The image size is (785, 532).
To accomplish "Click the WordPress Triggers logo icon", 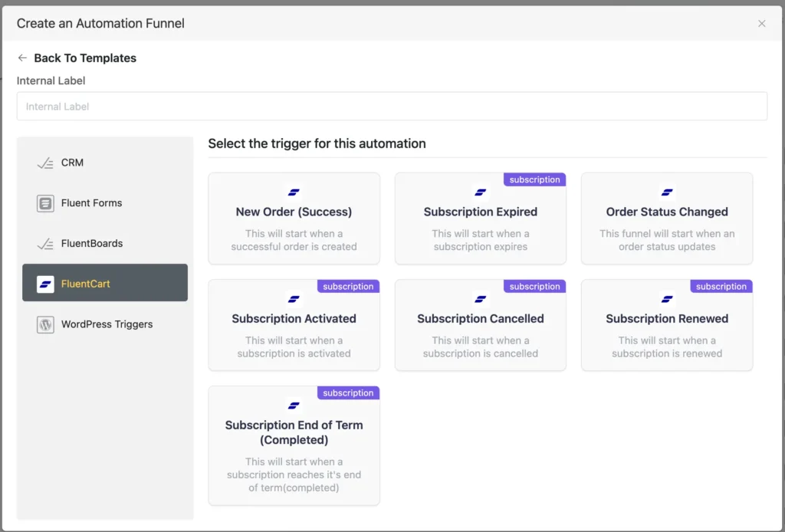I will [x=45, y=324].
